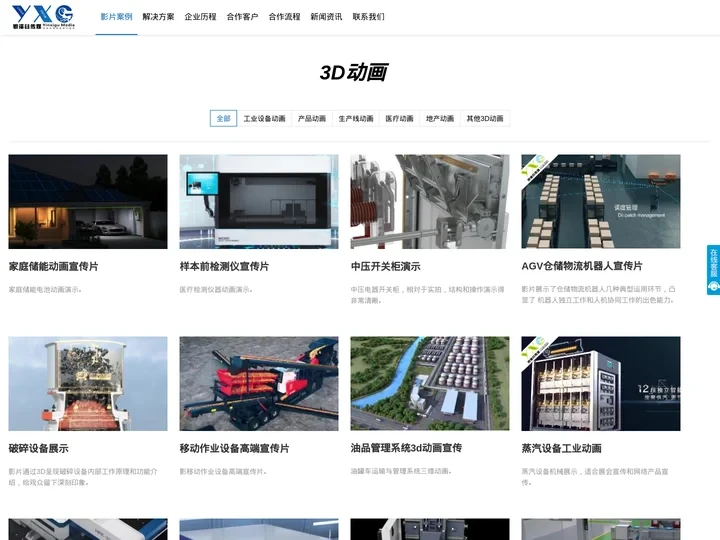
Task: Open the 破碎设备 crusher thumbnail
Action: 88,384
